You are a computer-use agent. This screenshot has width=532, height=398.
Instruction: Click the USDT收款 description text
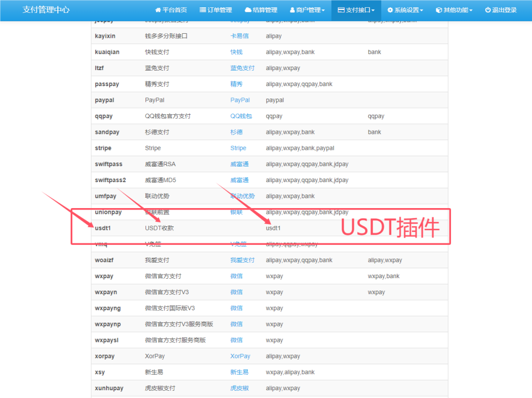[159, 228]
